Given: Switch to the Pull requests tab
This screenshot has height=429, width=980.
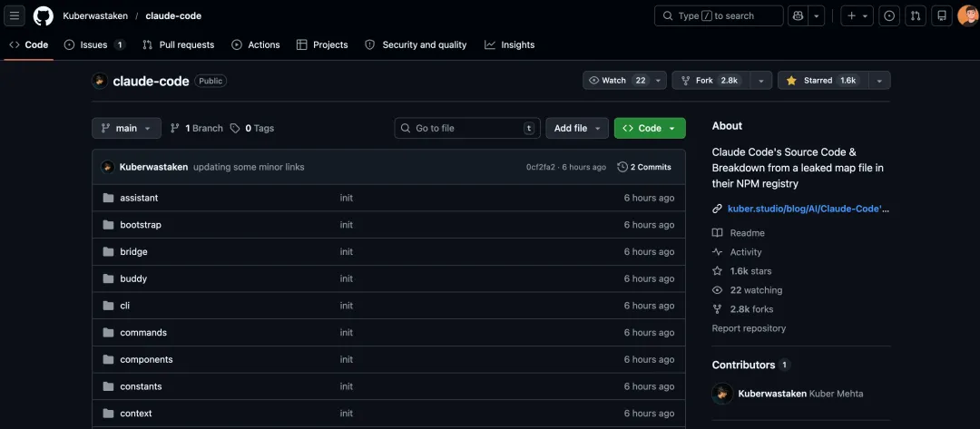Looking at the screenshot, I should pyautogui.click(x=178, y=45).
